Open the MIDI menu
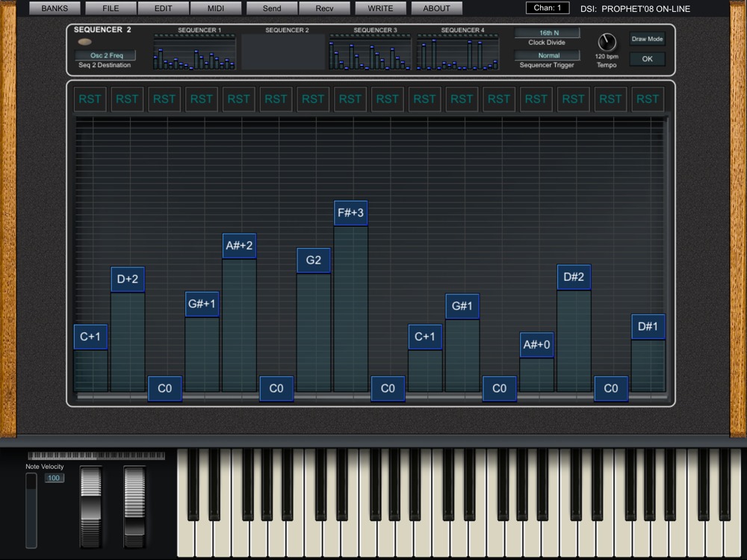Screen dimensions: 747x560 (x=215, y=8)
